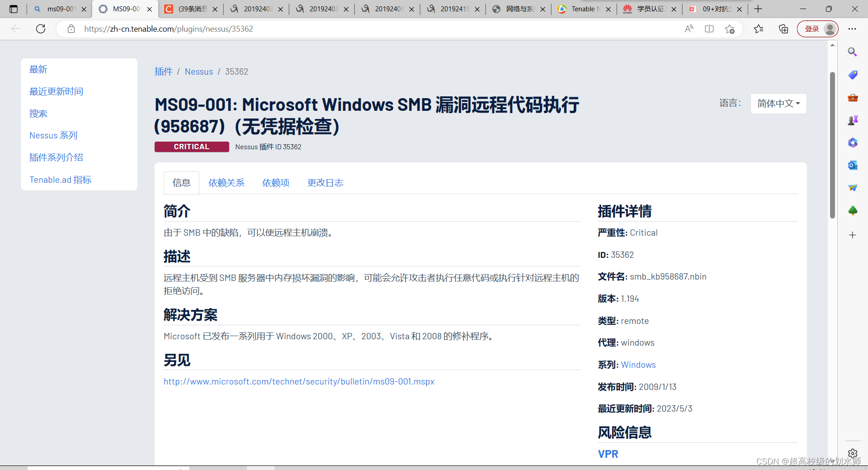Open the browser settings and more menu
Viewport: 868px width, 470px height.
click(852, 29)
